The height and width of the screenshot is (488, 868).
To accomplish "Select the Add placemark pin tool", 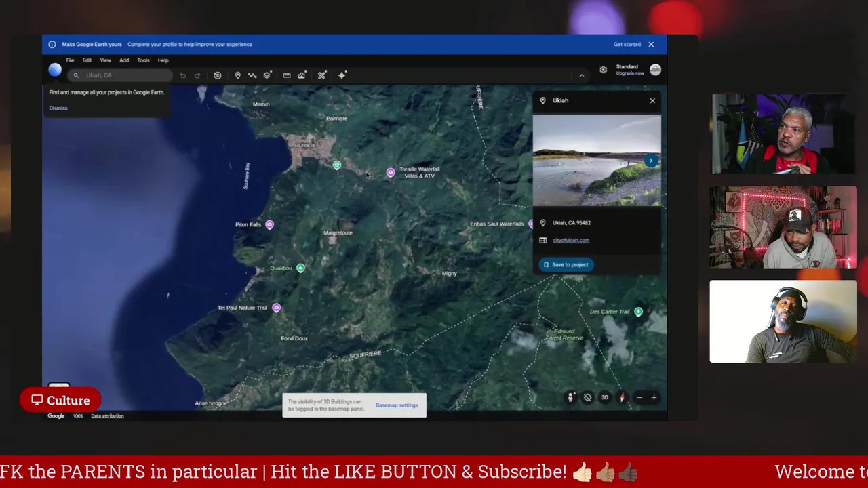I will [237, 75].
